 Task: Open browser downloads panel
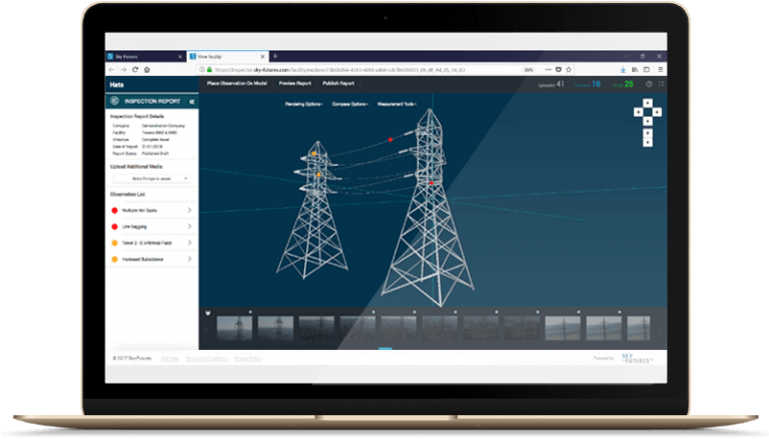(623, 70)
